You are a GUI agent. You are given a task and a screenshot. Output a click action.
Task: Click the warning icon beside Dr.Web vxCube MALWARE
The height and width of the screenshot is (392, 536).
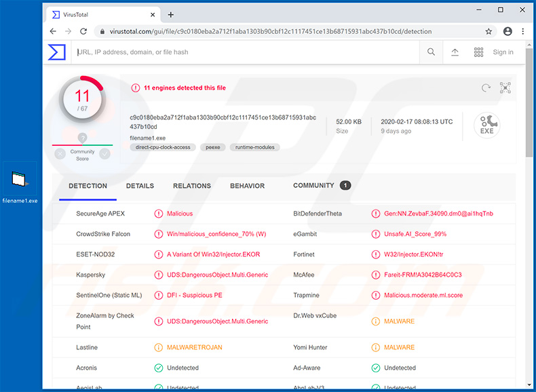[x=376, y=321]
